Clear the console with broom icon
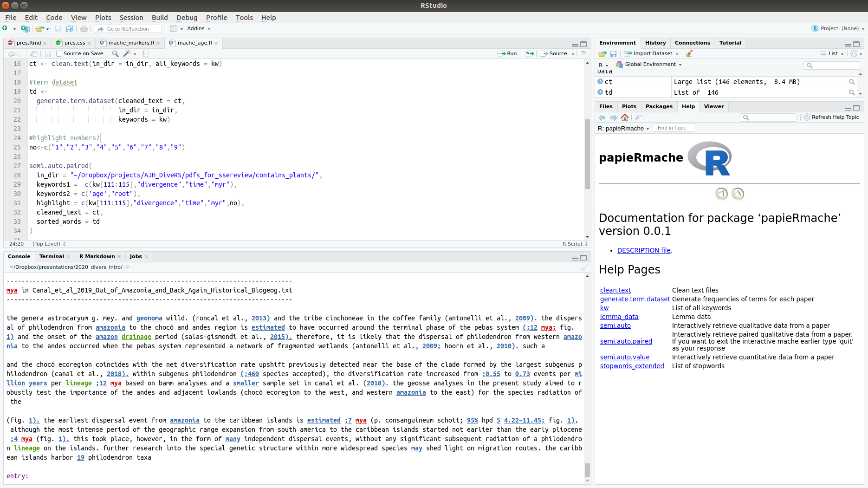Screen dimensions: 868x488 pyautogui.click(x=584, y=267)
